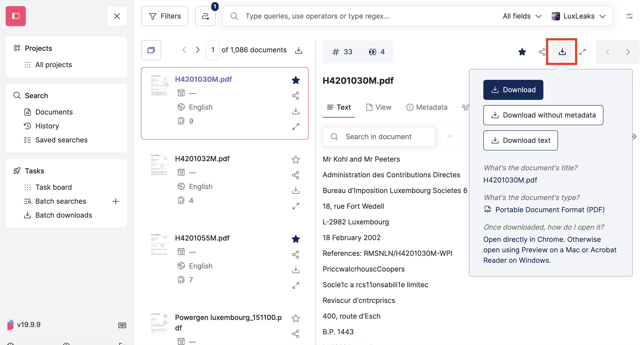Image resolution: width=644 pixels, height=345 pixels.
Task: Download all search results from the list header
Action: click(298, 50)
